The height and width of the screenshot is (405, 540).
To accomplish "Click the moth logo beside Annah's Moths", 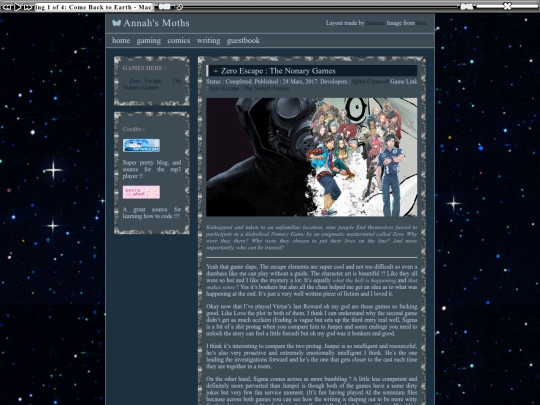I will 116,23.
